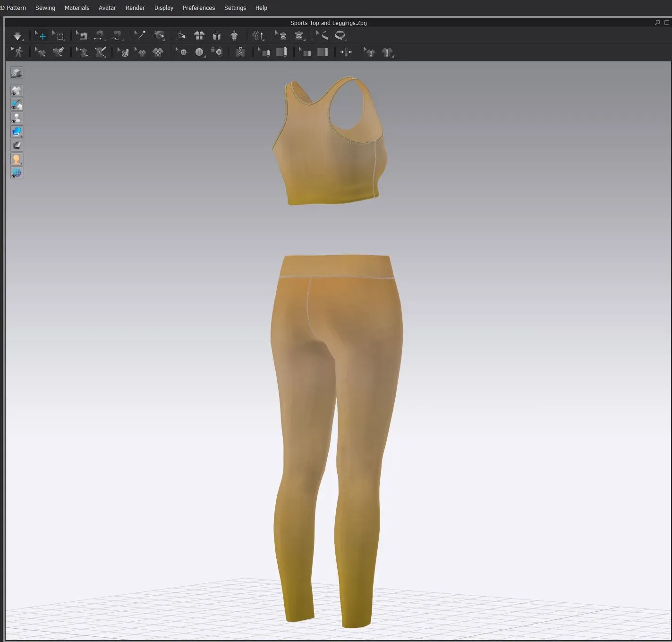
Task: Click the Glue/merge arrows icon
Action: tap(346, 52)
